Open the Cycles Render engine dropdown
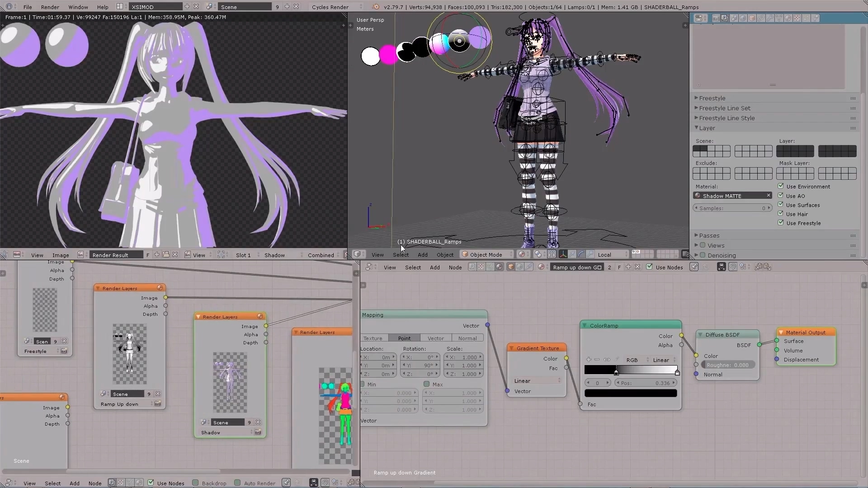The height and width of the screenshot is (488, 868). coord(337,7)
